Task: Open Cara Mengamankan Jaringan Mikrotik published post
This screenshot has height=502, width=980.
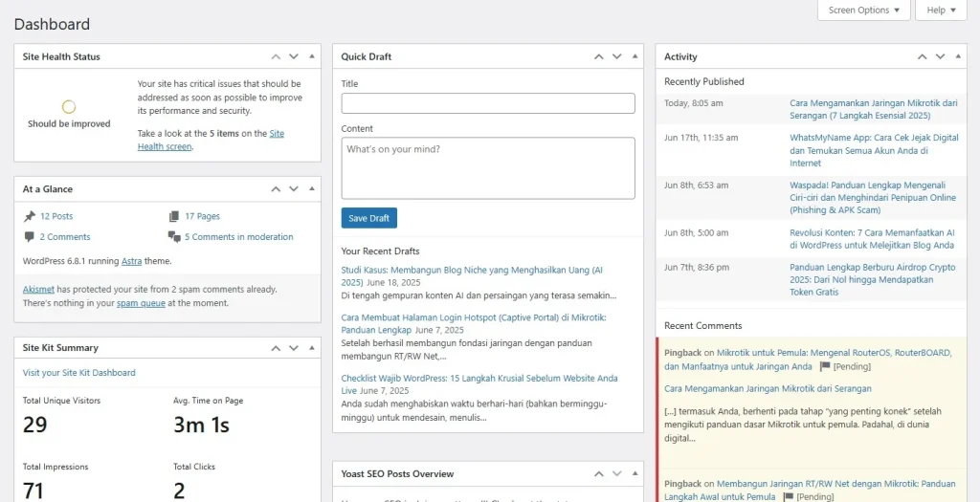Action: (873, 110)
